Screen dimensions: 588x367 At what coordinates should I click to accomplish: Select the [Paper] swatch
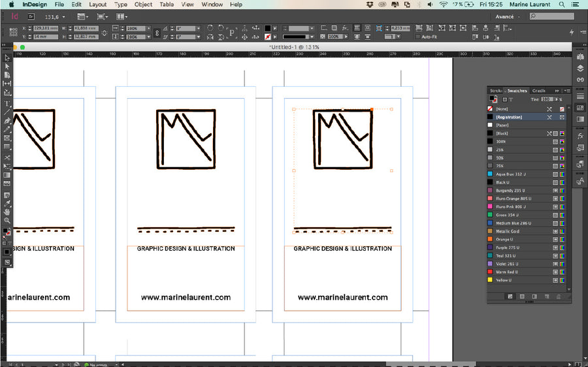[x=527, y=125]
